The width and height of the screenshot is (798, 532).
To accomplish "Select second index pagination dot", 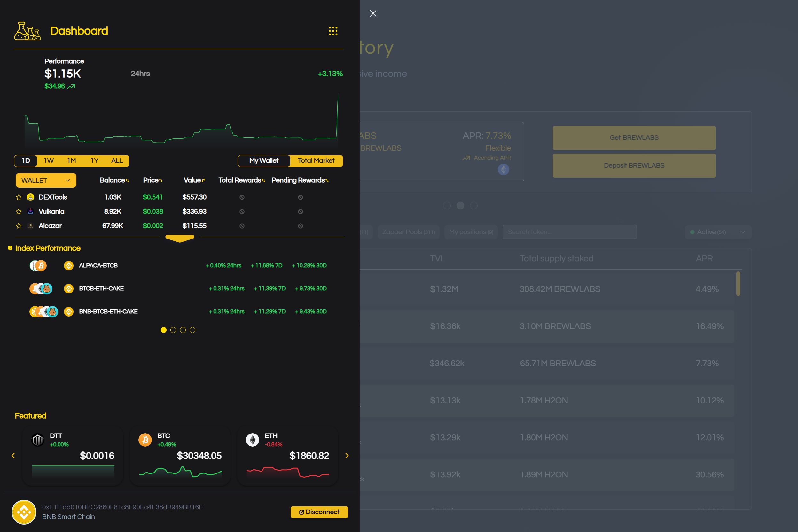I will click(x=173, y=330).
